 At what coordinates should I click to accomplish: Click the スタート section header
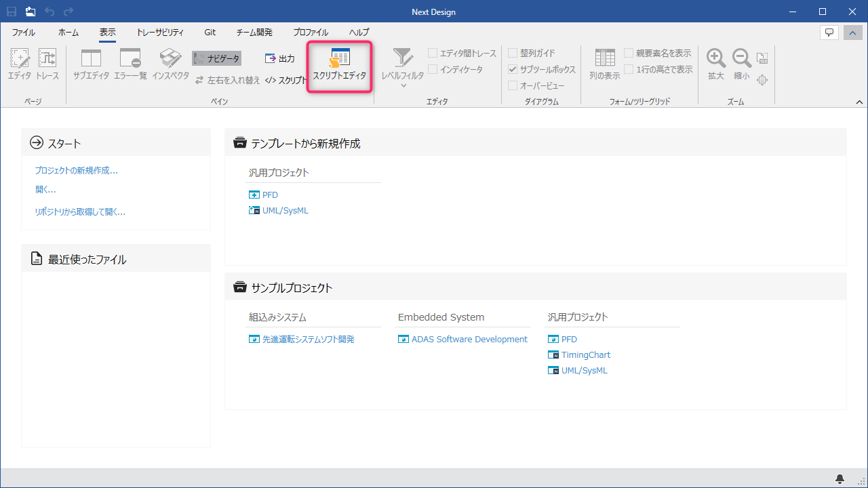[116, 142]
